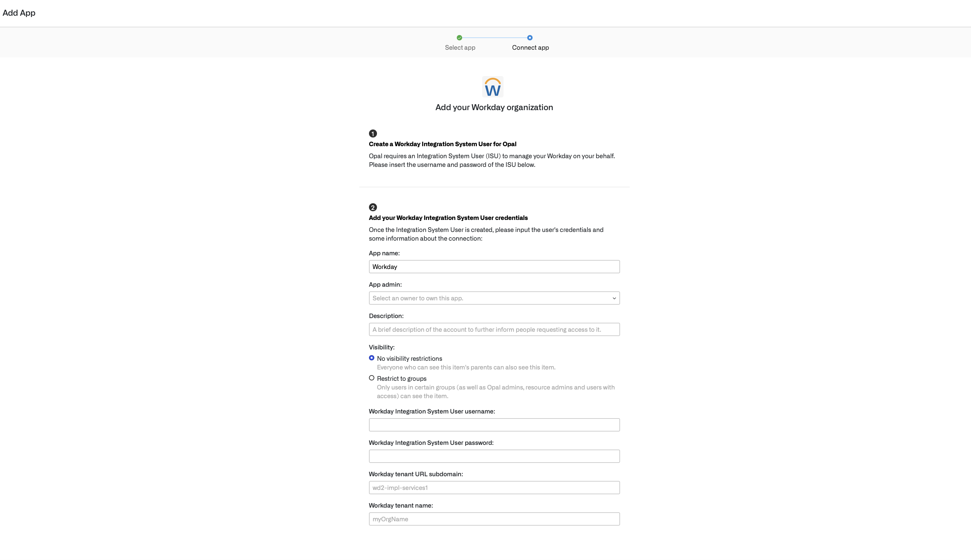Image resolution: width=971 pixels, height=560 pixels.
Task: Click the green Select app step checkmark
Action: coord(459,38)
